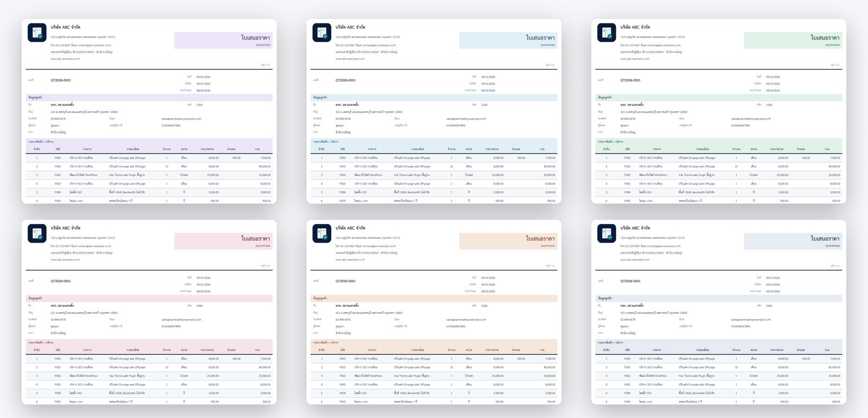Open www.abc-example.co.th link in the blue template

[x=350, y=59]
